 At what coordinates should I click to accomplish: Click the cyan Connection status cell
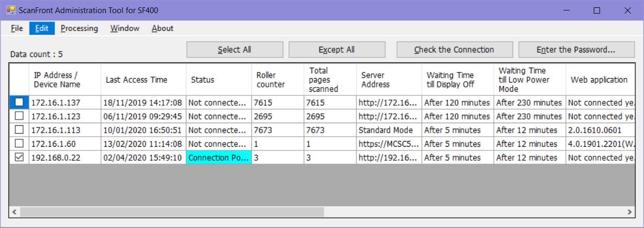click(218, 158)
